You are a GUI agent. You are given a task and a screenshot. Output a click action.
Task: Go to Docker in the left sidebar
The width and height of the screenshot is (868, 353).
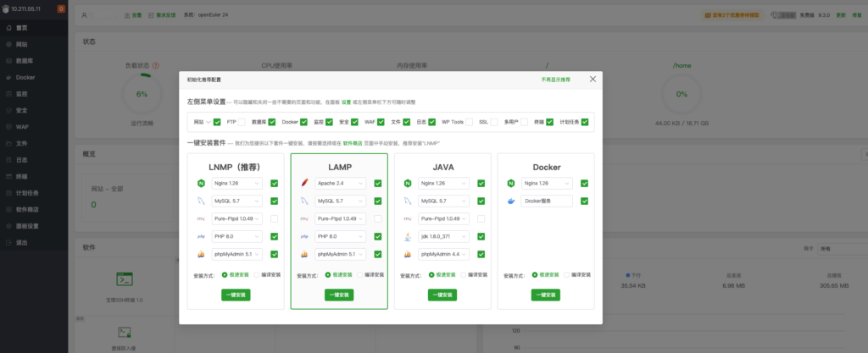coord(25,77)
